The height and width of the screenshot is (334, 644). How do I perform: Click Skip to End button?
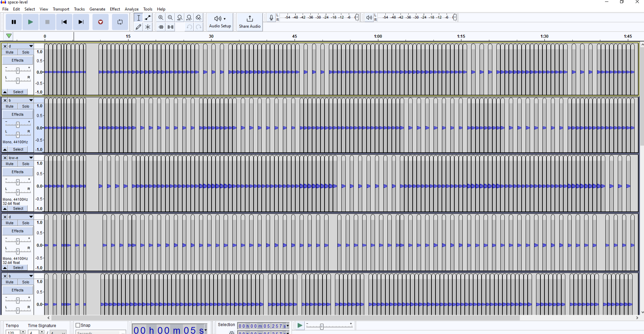coord(81,22)
